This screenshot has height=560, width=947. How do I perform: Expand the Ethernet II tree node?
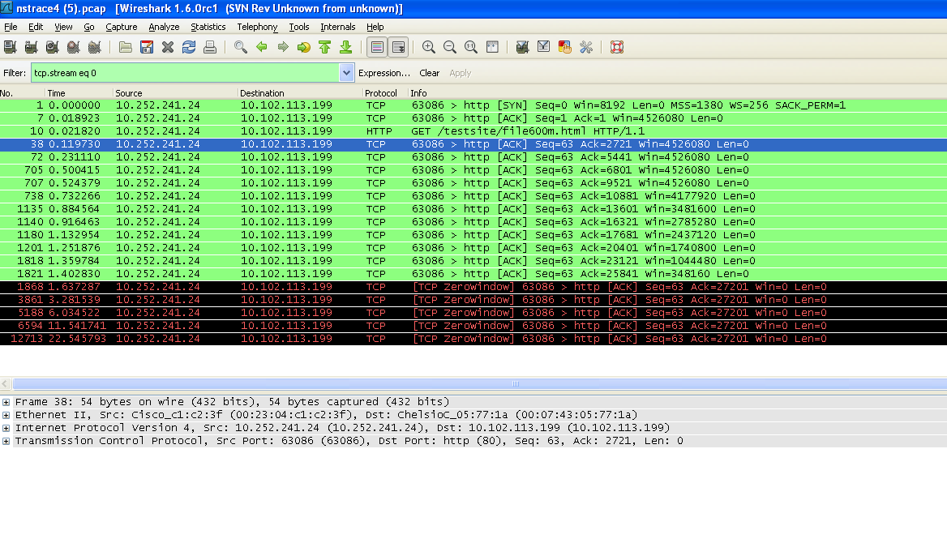point(6,415)
